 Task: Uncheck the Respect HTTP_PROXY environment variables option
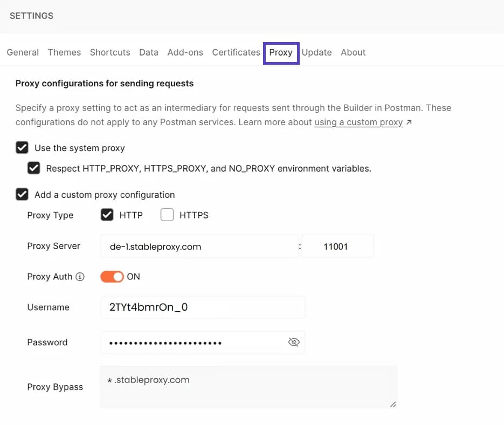(34, 168)
